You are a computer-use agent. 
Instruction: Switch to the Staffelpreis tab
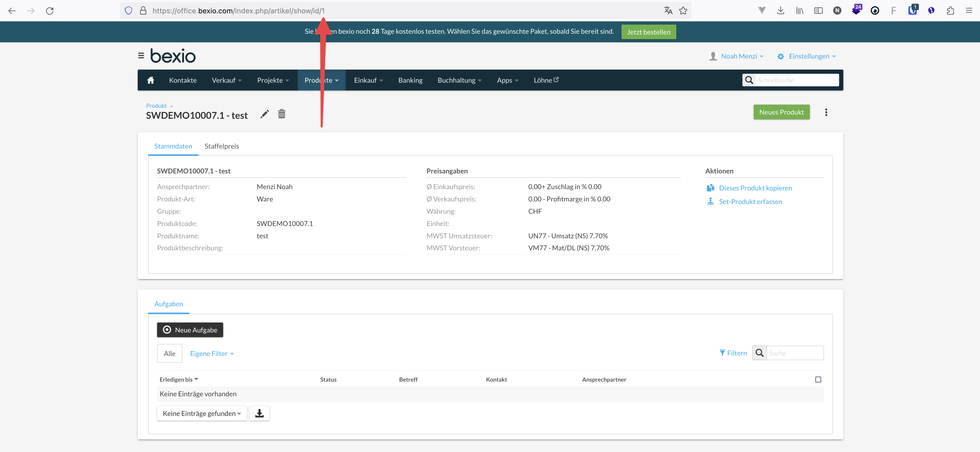(222, 146)
